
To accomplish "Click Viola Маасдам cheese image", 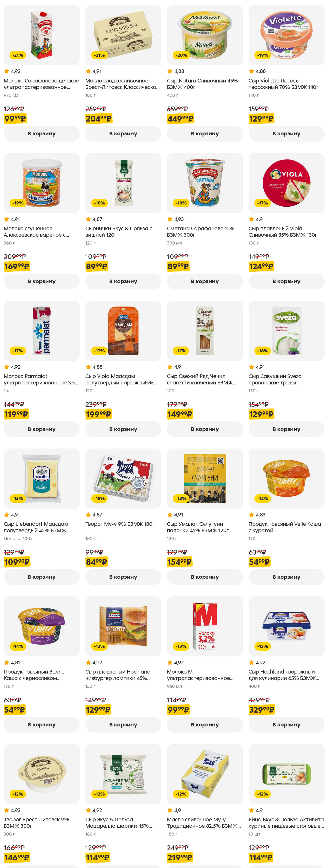I will pyautogui.click(x=123, y=331).
